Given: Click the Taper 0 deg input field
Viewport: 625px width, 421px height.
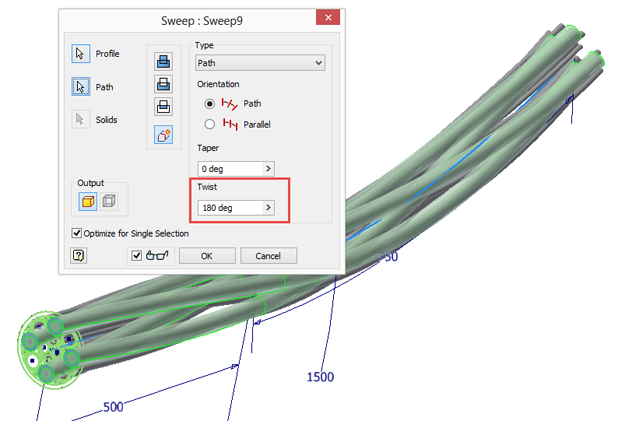Looking at the screenshot, I should (230, 169).
